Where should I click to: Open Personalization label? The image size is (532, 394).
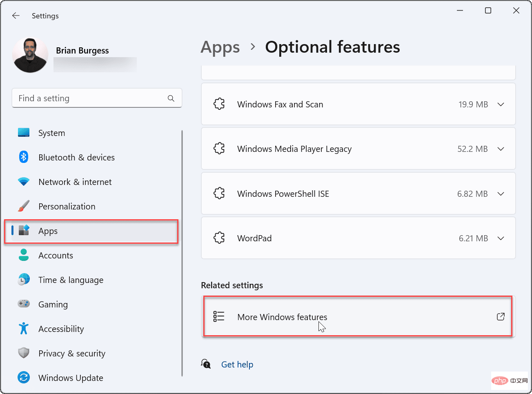(67, 207)
